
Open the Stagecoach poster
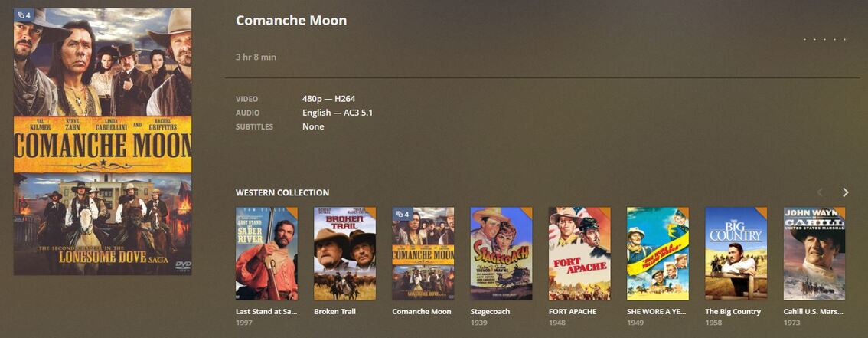tap(501, 254)
